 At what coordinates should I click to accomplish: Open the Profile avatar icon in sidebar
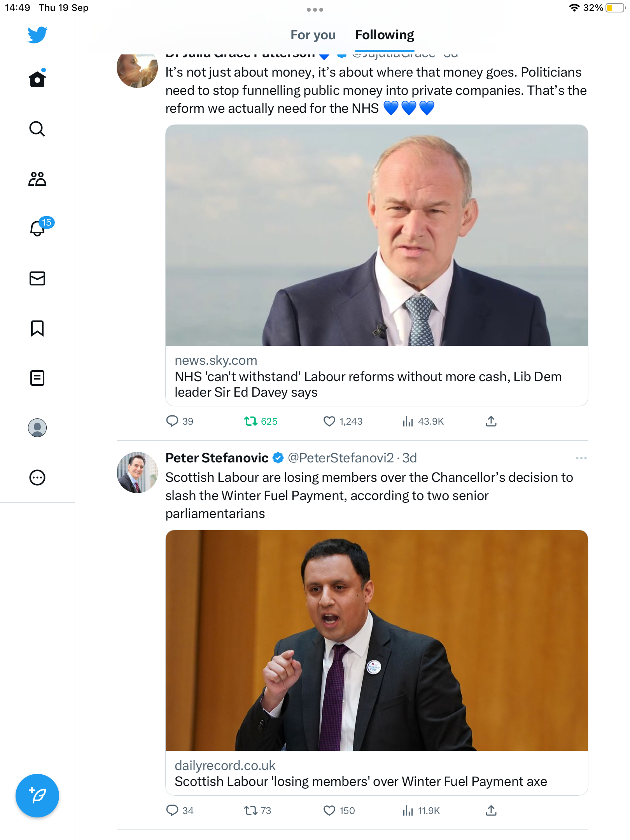(37, 428)
